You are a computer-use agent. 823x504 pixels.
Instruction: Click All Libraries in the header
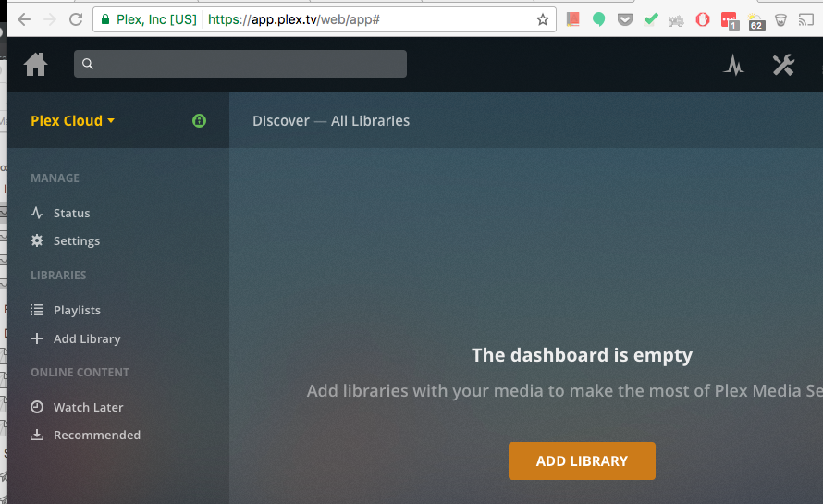point(370,121)
